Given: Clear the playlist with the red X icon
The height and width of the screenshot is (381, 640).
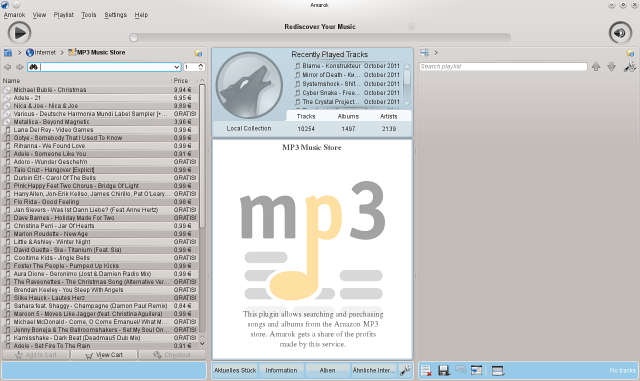Looking at the screenshot, I should point(426,370).
